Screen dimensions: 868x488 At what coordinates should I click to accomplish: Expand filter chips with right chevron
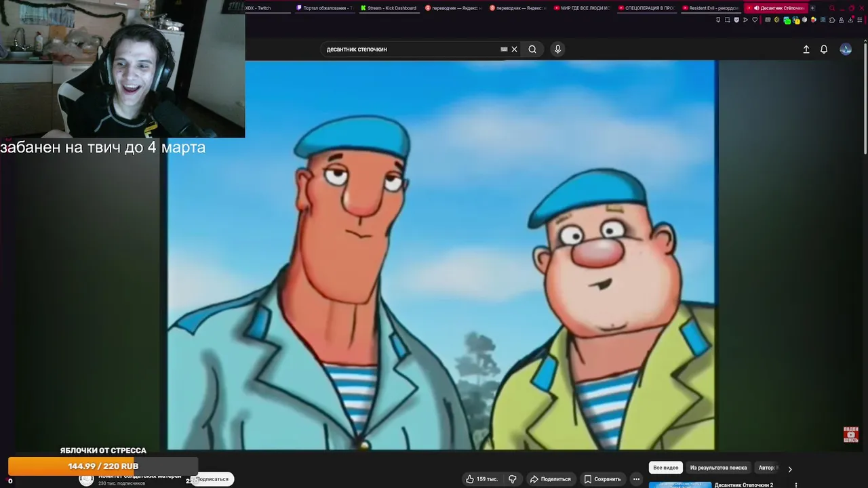pyautogui.click(x=790, y=468)
